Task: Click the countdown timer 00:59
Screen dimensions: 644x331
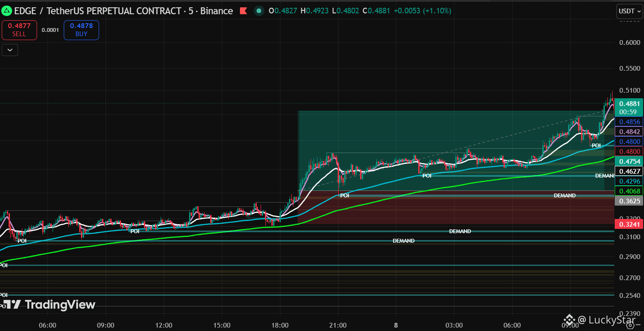Action: [x=629, y=112]
